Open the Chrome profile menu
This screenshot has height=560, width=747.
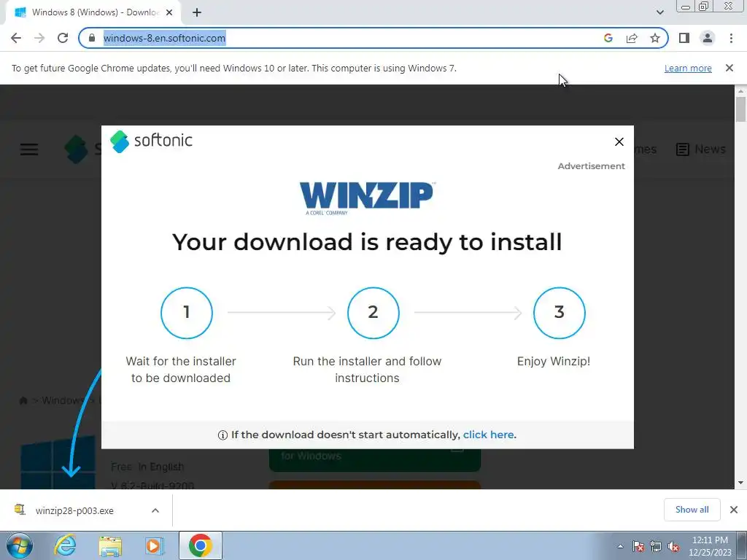pyautogui.click(x=708, y=38)
